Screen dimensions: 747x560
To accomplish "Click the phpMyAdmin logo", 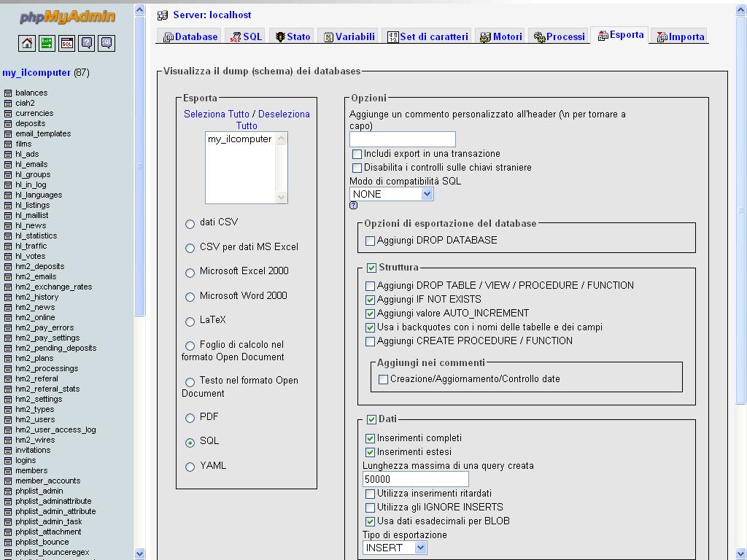I will tap(67, 17).
